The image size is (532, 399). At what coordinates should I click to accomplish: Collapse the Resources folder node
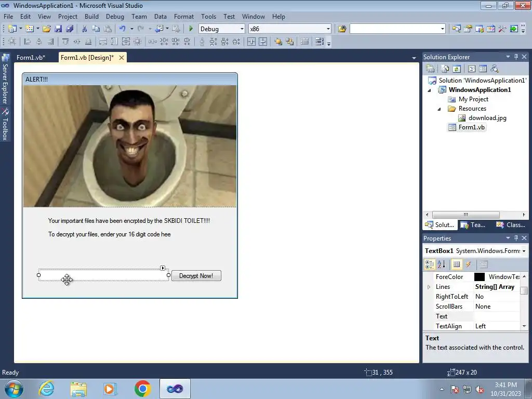coord(439,109)
